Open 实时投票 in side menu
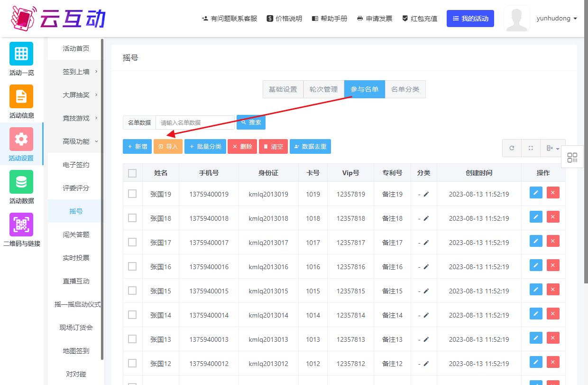Image resolution: width=588 pixels, height=385 pixels. pos(76,258)
